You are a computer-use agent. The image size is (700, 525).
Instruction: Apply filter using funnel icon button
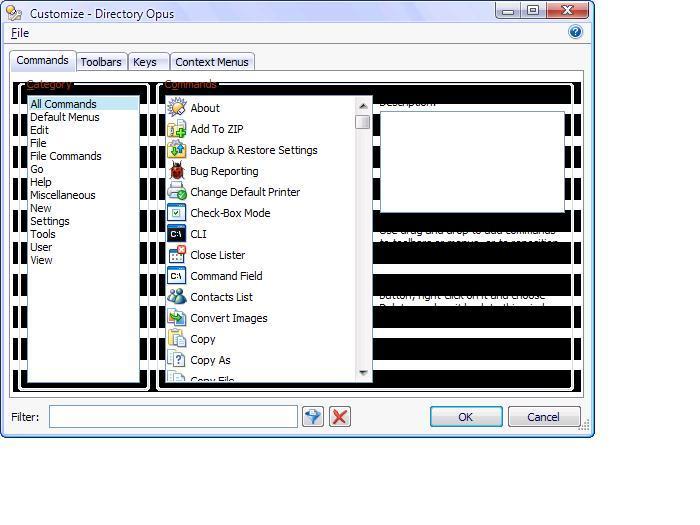click(313, 417)
